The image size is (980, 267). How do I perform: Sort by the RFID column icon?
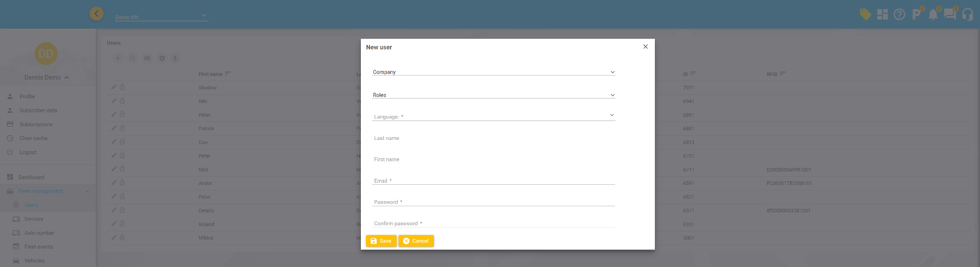click(782, 74)
